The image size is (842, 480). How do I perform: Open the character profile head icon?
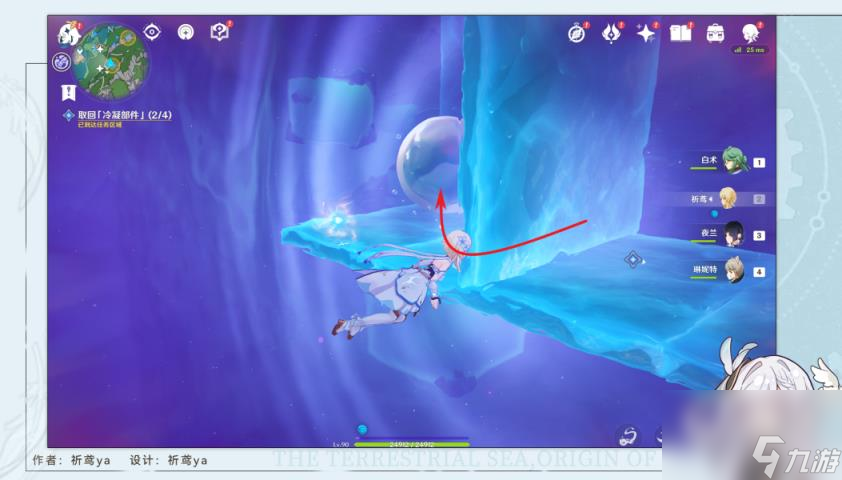[x=750, y=33]
